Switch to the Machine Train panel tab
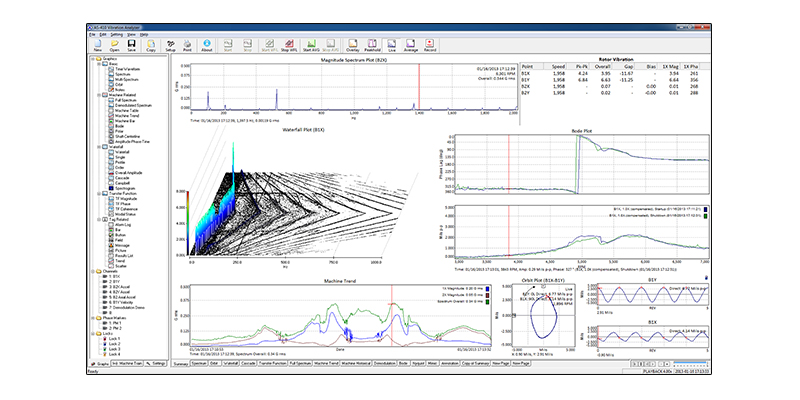 click(127, 363)
